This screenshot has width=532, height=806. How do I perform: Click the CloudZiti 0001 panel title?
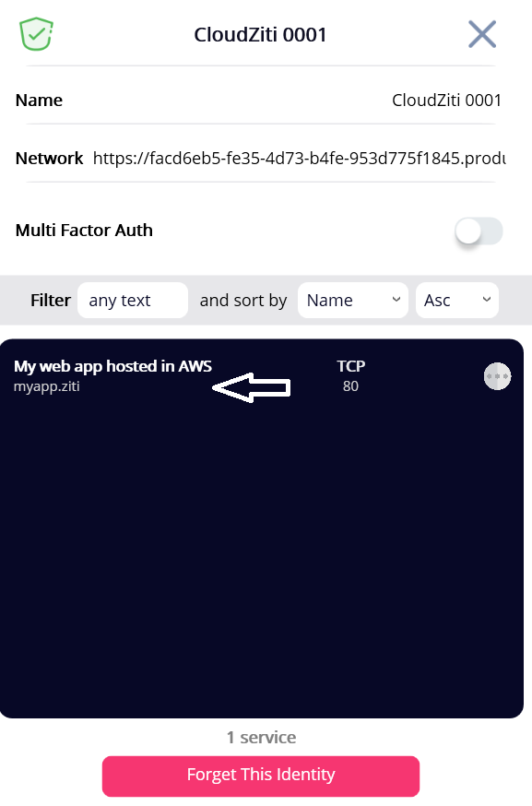260,35
